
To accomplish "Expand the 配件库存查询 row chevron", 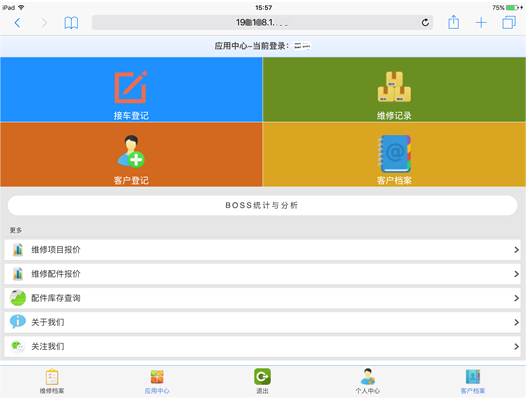I will pyautogui.click(x=516, y=298).
